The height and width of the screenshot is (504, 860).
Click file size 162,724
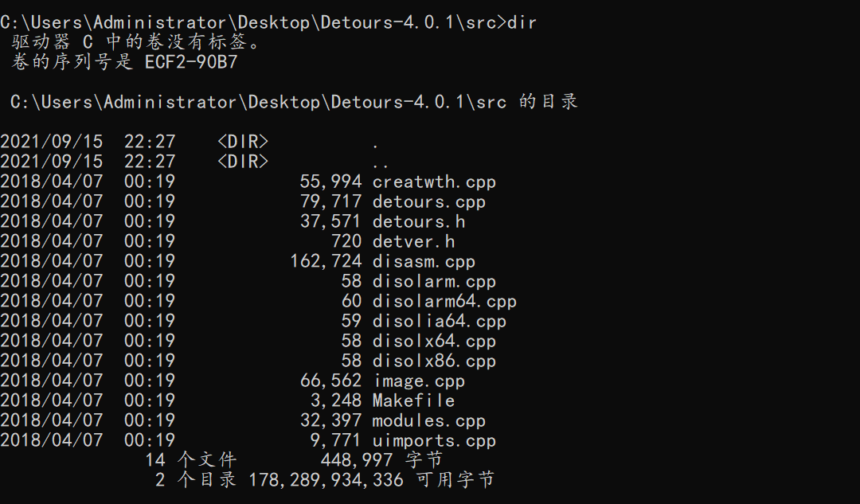(x=326, y=262)
